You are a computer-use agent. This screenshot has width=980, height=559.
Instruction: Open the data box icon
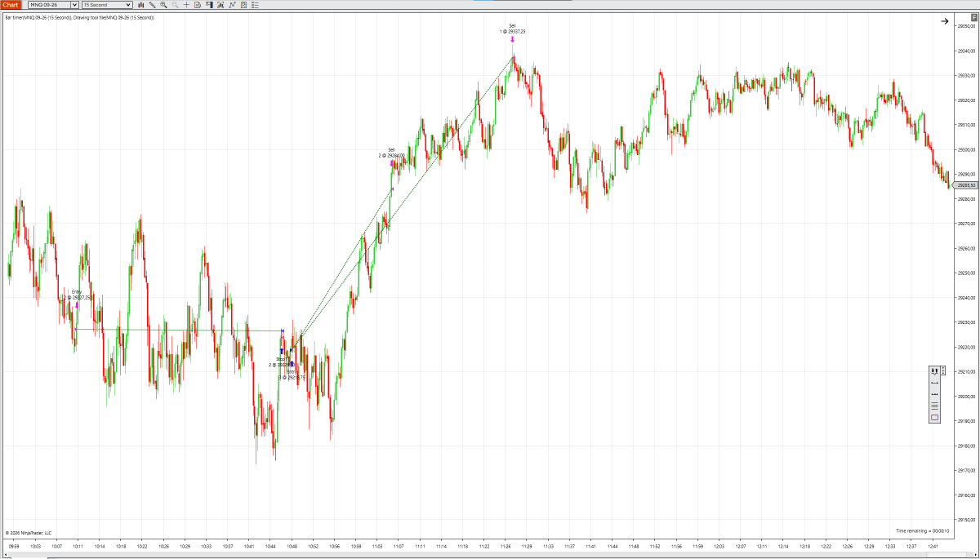198,5
